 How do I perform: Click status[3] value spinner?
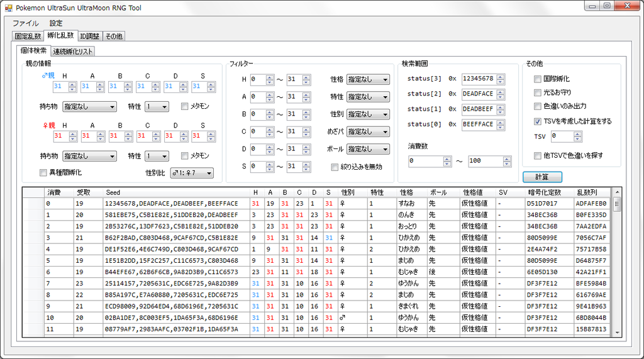[500, 79]
